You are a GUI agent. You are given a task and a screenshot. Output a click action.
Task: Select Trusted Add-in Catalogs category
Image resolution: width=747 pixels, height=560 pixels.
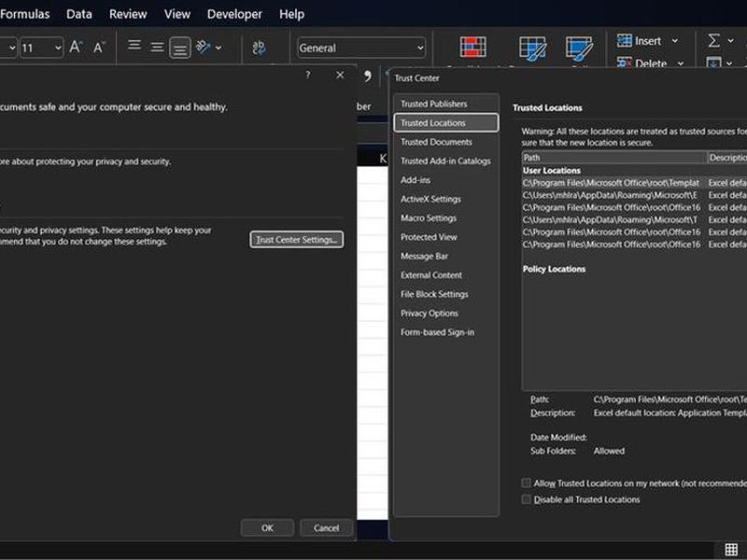446,161
